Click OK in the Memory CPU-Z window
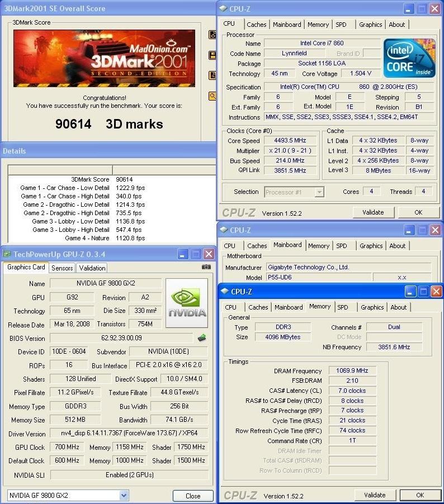Screen dimensions: 444x504 coord(420,495)
